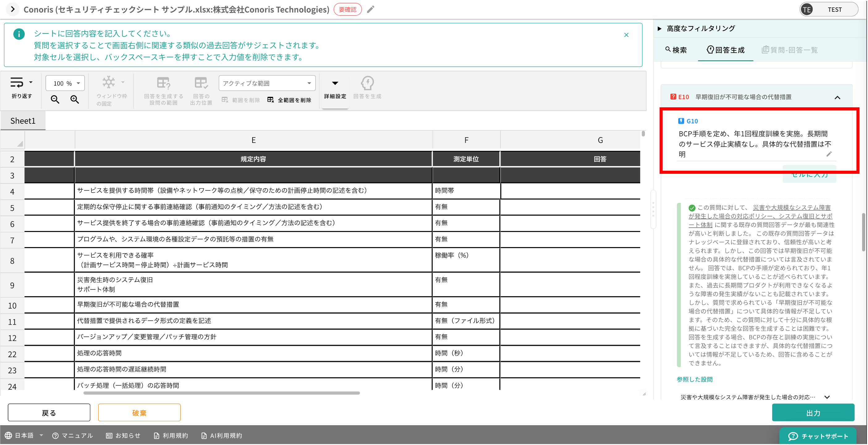The image size is (868, 445).
Task: Collapse the E10 question card
Action: (x=838, y=97)
